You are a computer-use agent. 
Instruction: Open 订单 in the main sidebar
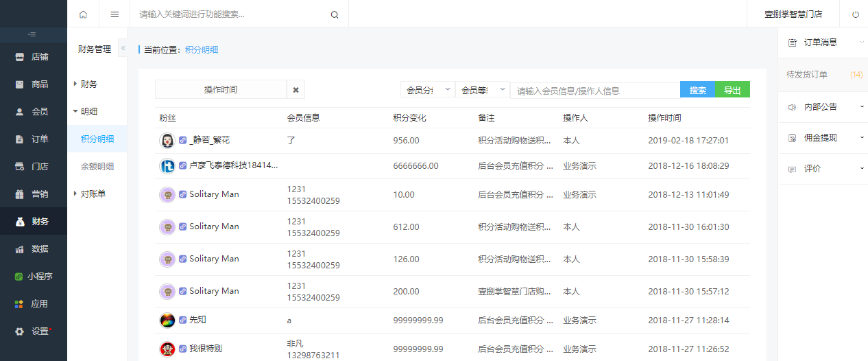pyautogui.click(x=34, y=139)
